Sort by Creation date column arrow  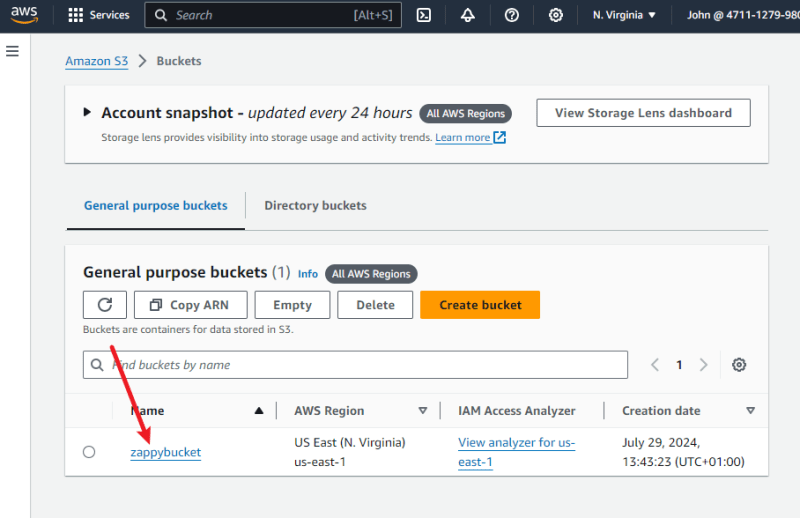click(x=750, y=411)
